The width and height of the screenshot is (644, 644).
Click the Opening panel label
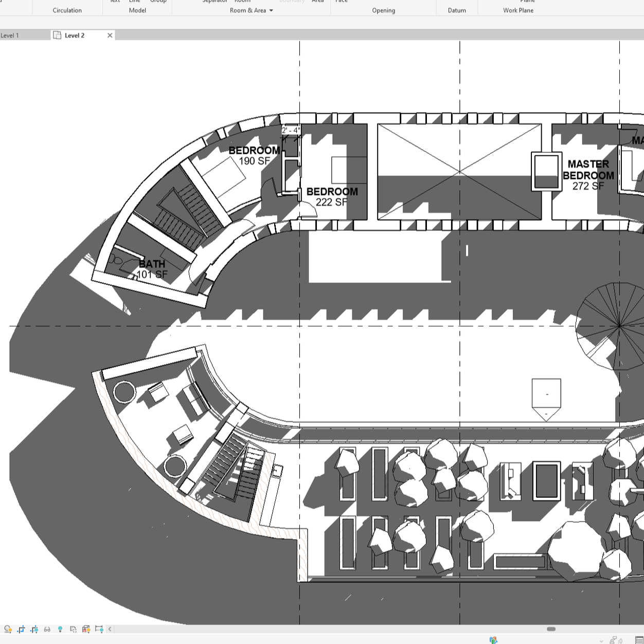[384, 10]
